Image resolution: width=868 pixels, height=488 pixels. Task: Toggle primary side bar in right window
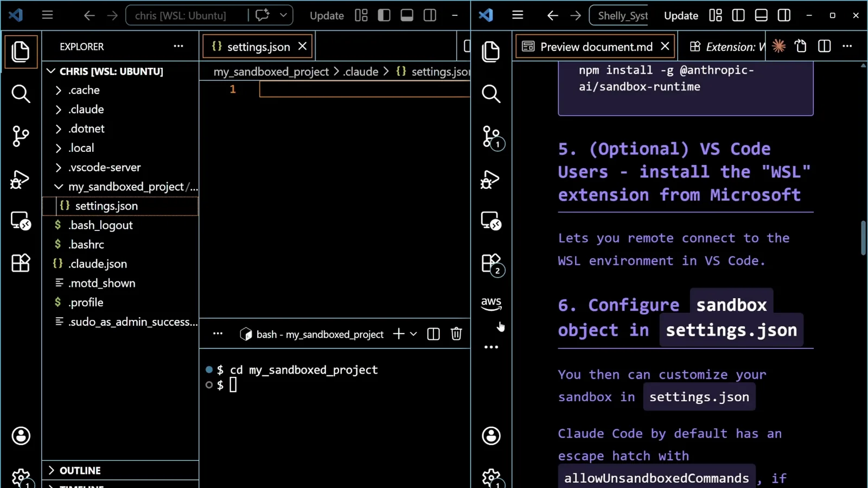738,15
